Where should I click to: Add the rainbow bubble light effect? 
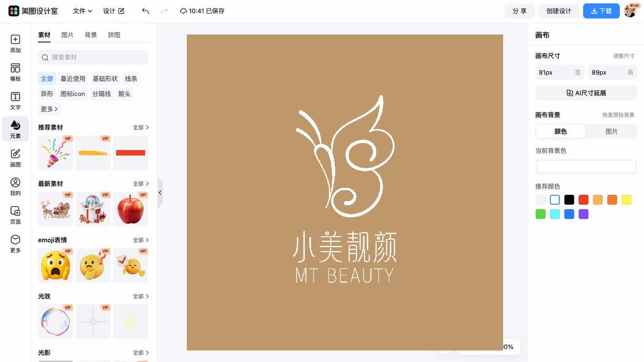point(55,321)
